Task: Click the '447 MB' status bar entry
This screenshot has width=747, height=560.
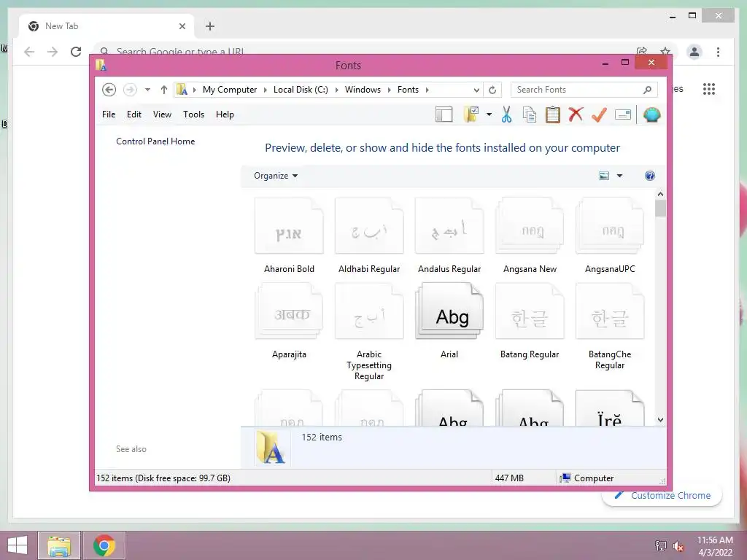Action: [x=509, y=478]
